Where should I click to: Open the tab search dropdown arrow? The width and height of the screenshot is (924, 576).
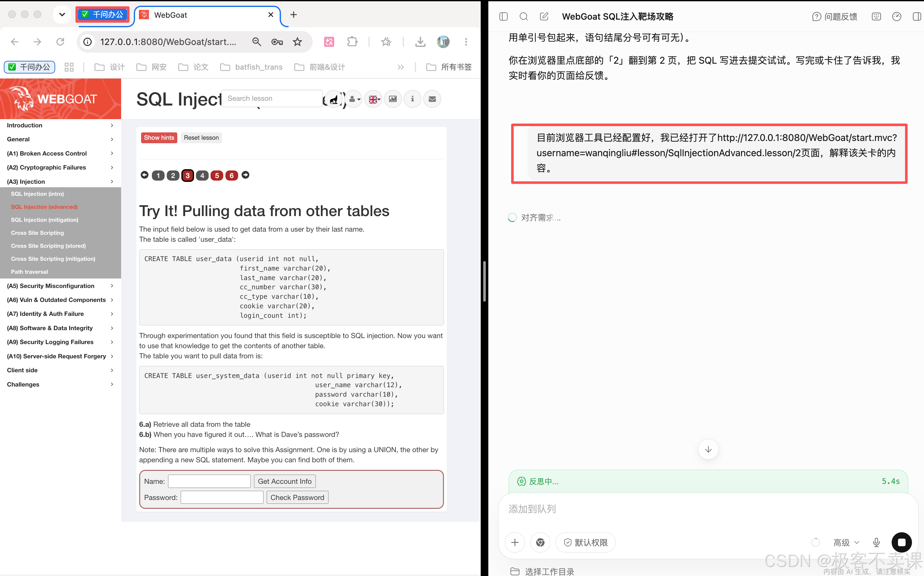62,15
